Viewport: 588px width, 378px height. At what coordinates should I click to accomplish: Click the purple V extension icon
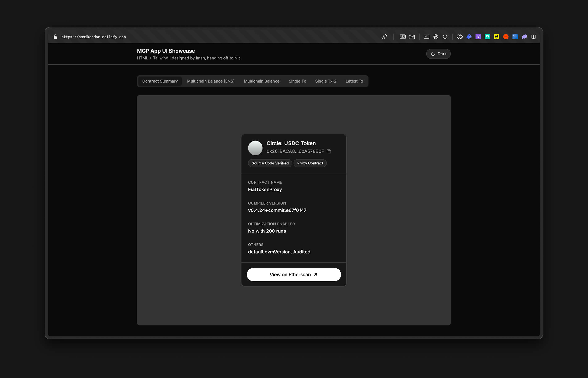pyautogui.click(x=478, y=37)
